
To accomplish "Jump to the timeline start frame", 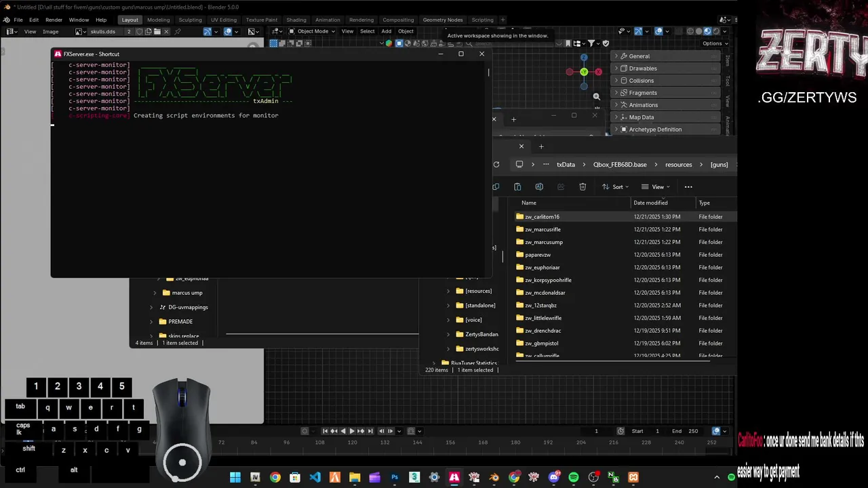I will pos(325,431).
